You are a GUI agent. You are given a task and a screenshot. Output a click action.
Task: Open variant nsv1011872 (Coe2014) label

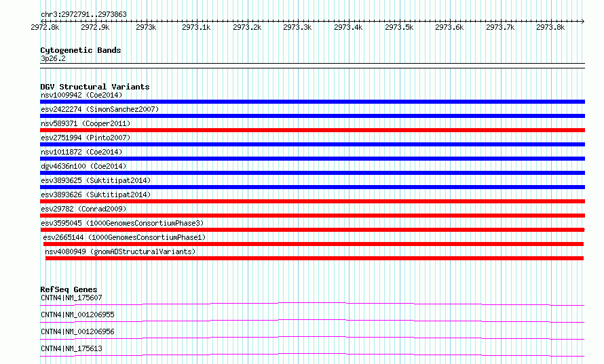(81, 152)
